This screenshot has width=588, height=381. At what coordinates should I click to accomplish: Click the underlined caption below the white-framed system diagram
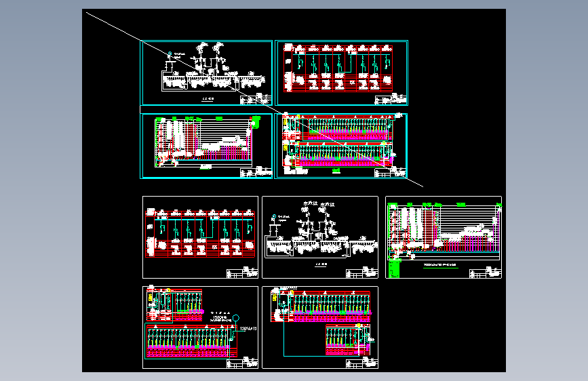tap(321, 264)
